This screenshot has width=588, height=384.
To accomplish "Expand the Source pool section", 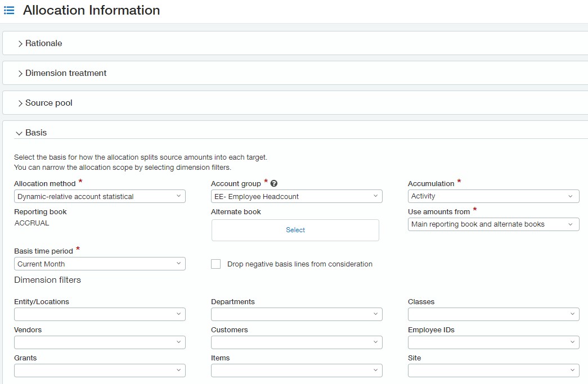I will pos(48,103).
